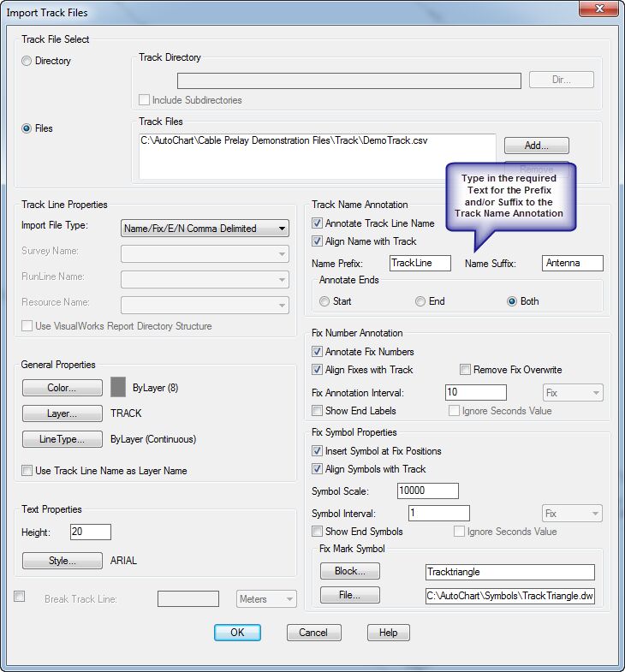Toggle Annotate Fix Numbers checkbox
The image size is (625, 672).
coord(317,352)
